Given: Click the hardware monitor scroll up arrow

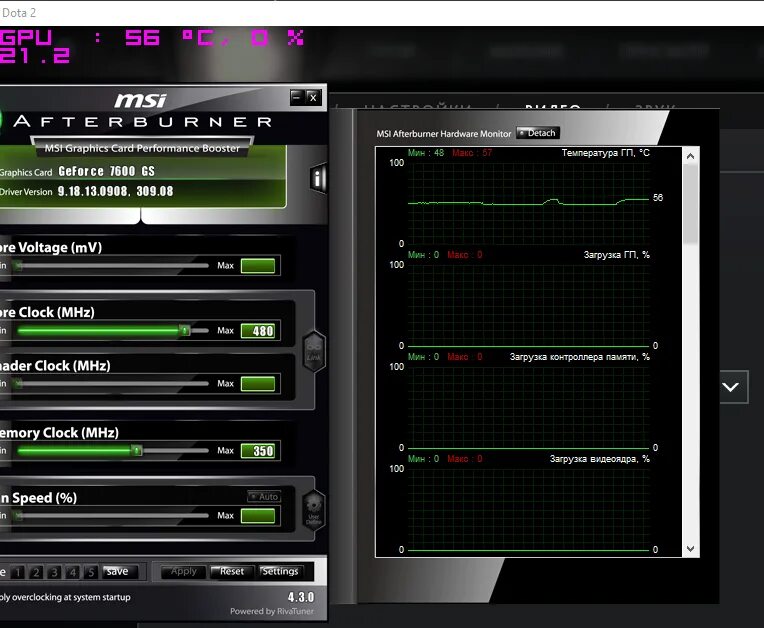Looking at the screenshot, I should coord(690,156).
